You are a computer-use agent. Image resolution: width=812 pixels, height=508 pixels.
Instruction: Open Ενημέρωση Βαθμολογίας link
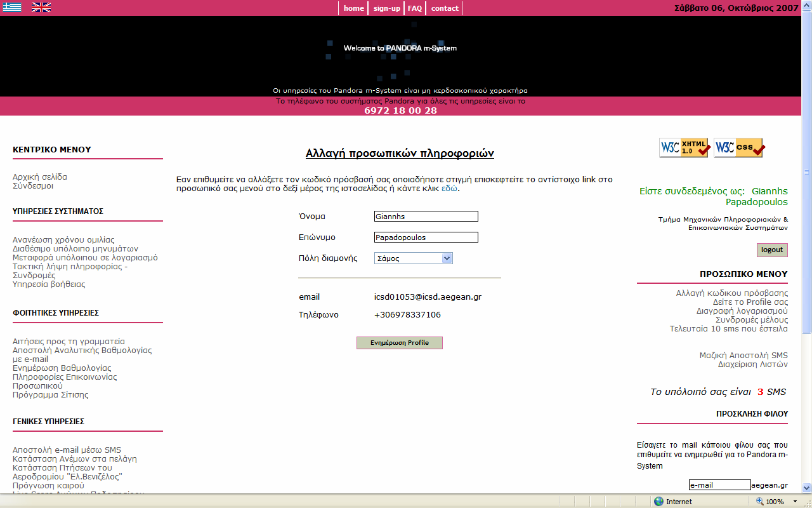point(62,368)
